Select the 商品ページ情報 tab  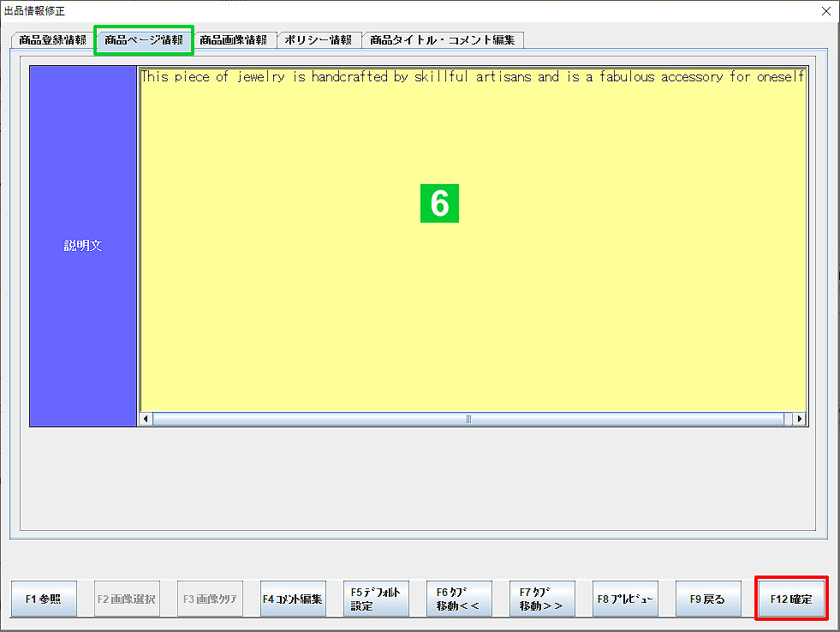144,40
